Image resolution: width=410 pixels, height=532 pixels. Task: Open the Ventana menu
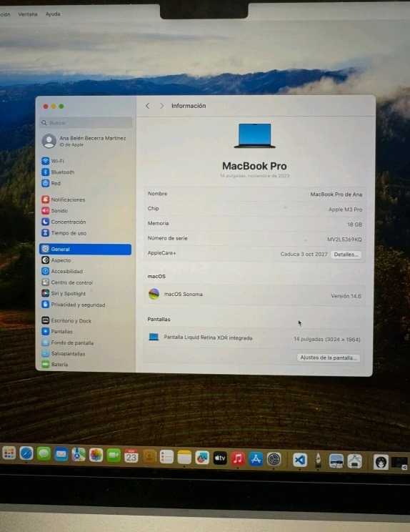point(28,14)
